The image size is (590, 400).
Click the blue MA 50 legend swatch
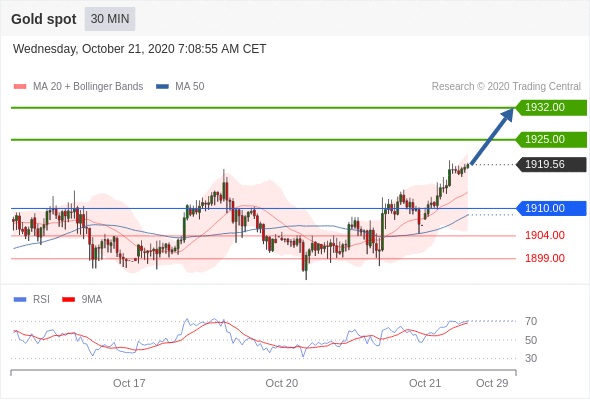(x=163, y=87)
